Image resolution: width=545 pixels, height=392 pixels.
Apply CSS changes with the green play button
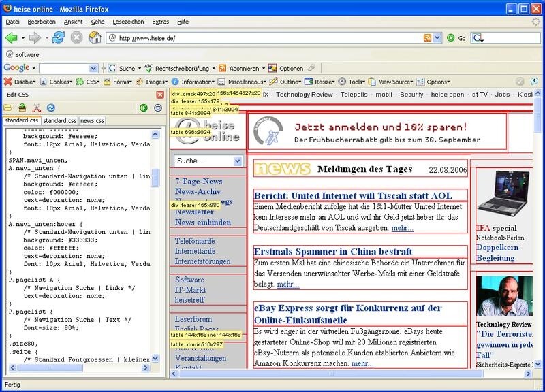point(144,107)
